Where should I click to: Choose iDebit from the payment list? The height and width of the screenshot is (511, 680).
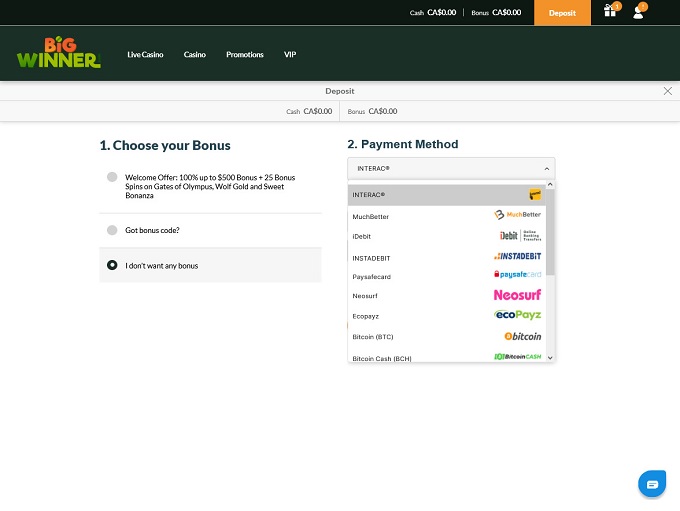coord(362,236)
